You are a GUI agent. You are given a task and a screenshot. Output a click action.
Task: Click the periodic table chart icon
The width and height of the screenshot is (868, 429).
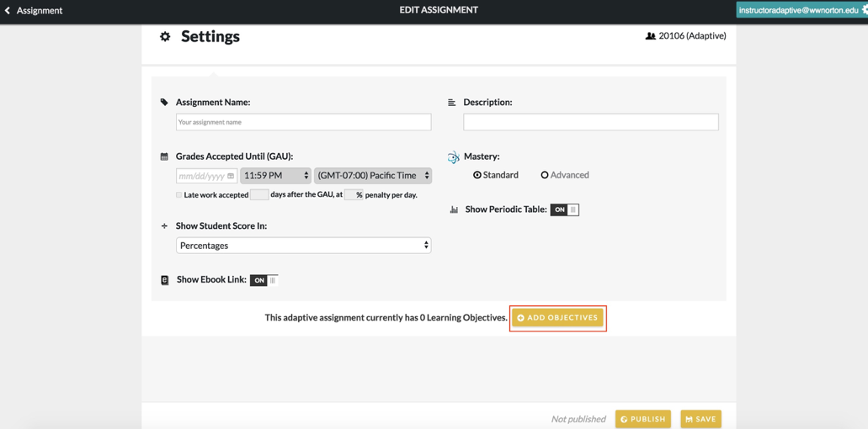pyautogui.click(x=454, y=209)
